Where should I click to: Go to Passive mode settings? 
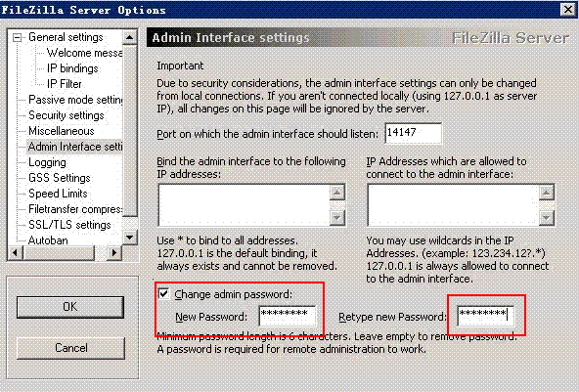(75, 100)
